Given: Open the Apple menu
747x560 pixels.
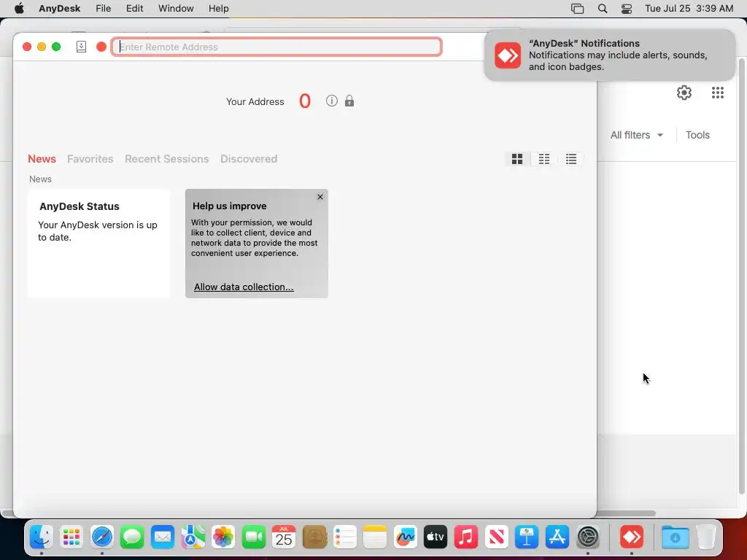Looking at the screenshot, I should (x=19, y=9).
